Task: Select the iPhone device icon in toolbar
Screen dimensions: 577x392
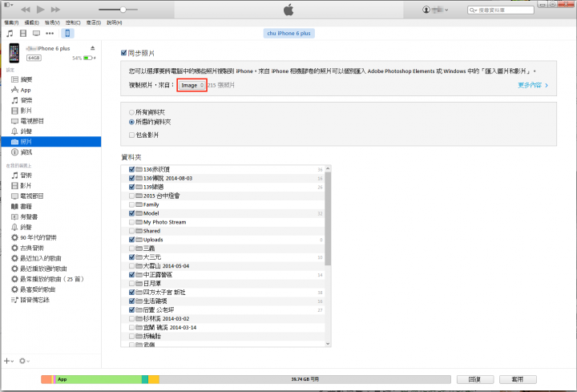Action: tap(67, 34)
